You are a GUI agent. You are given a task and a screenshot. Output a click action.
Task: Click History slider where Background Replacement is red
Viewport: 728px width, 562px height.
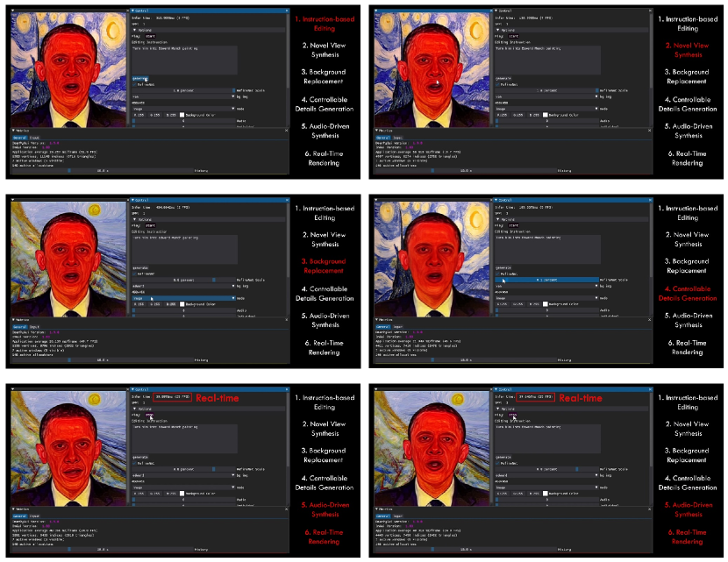[x=102, y=360]
